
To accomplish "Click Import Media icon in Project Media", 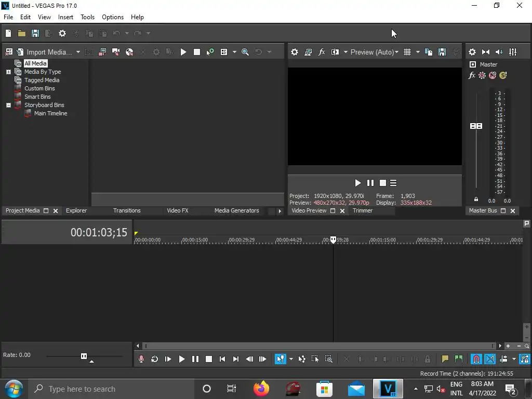I will (20, 52).
